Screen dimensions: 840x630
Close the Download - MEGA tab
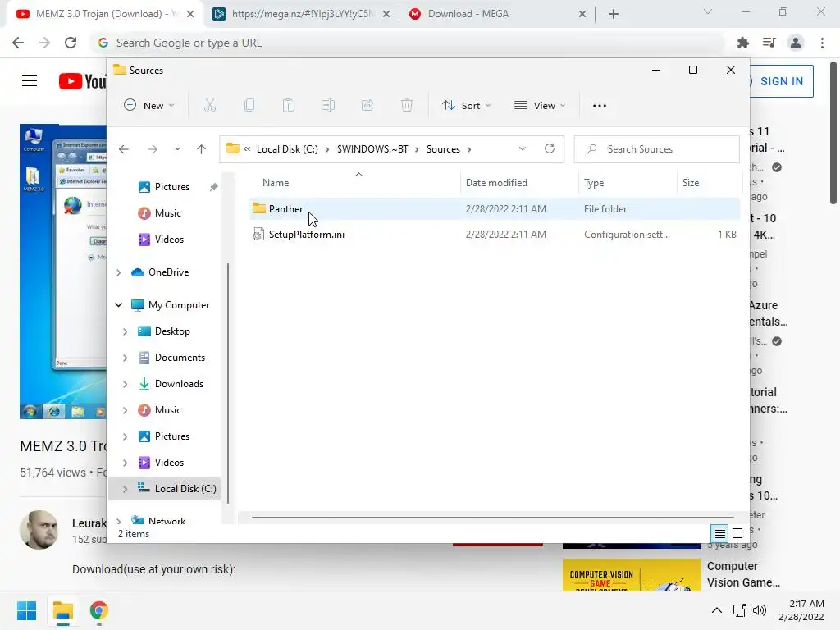(582, 14)
